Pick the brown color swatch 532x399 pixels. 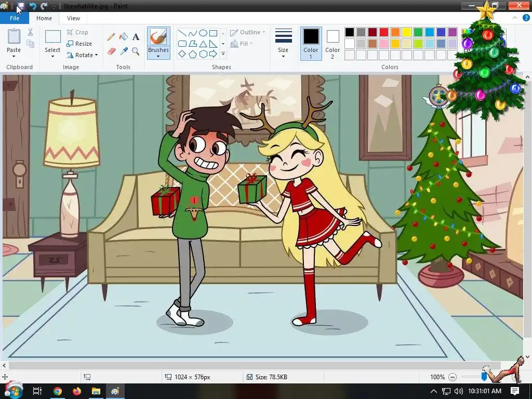coord(373,44)
